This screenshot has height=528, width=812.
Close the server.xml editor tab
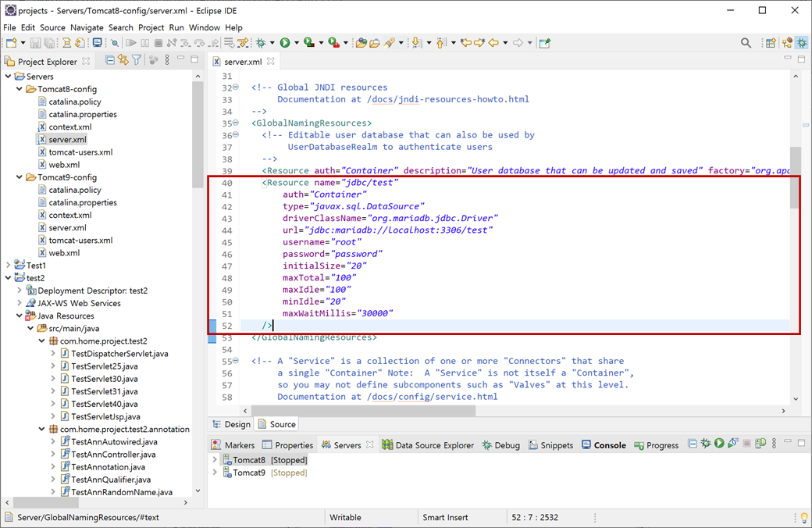tap(270, 61)
